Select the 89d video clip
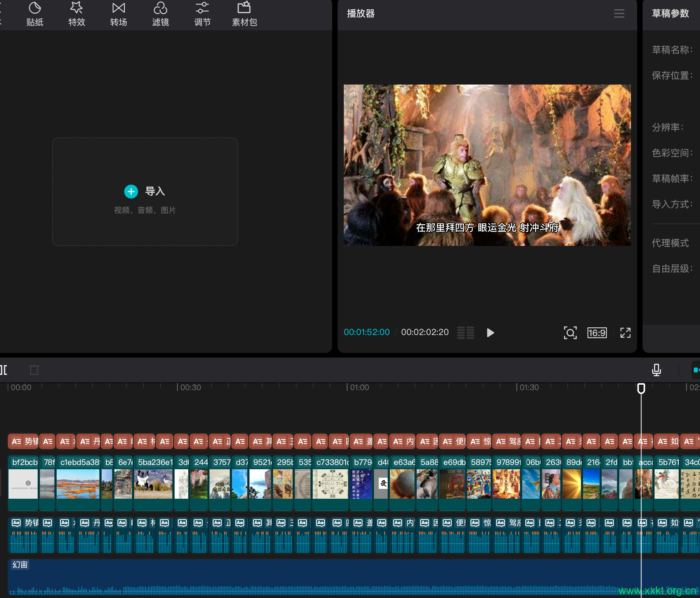700x598 pixels. pos(572,482)
